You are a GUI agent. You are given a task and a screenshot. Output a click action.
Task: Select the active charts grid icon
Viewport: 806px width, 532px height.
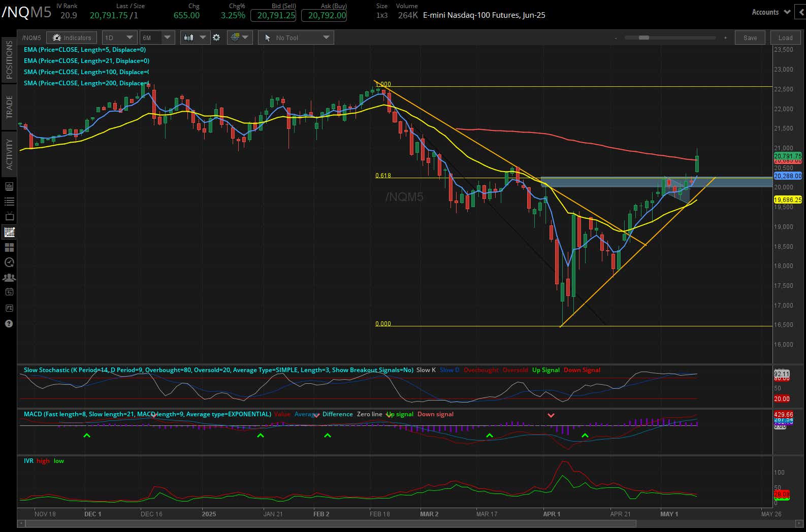click(9, 232)
